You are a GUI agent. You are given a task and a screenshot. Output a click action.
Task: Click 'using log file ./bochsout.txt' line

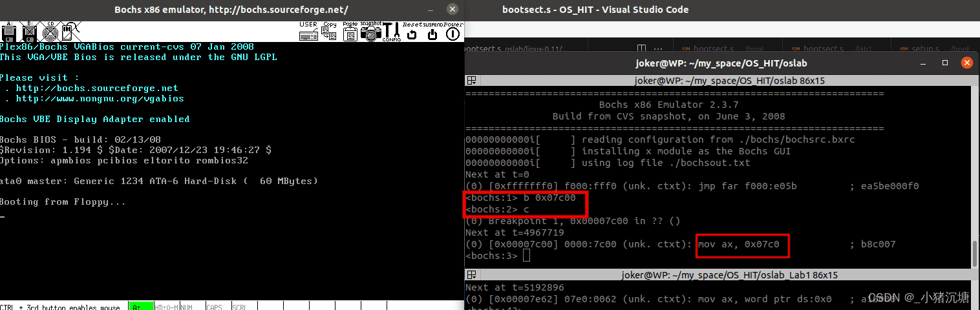pos(666,163)
